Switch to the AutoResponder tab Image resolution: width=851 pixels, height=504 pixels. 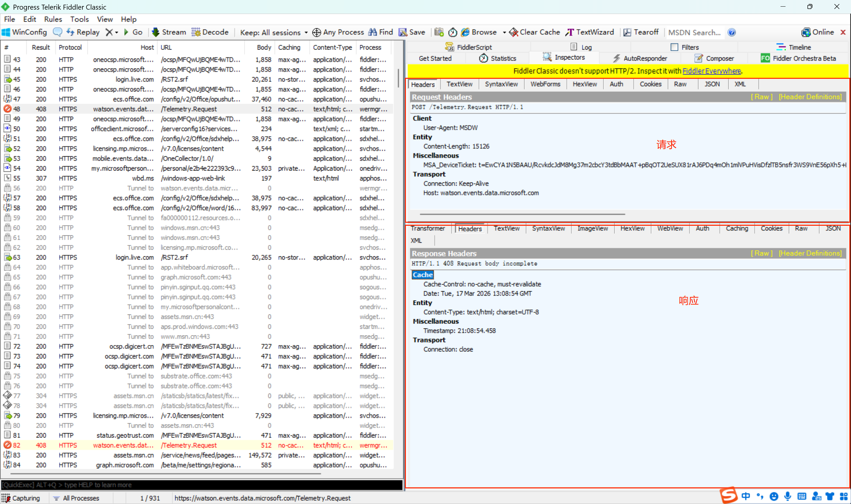tap(640, 59)
